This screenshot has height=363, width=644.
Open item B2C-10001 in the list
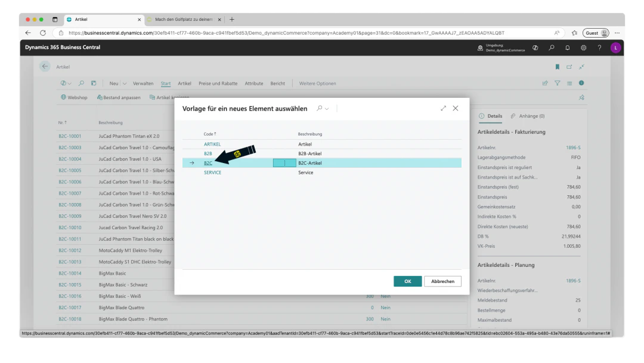pyautogui.click(x=70, y=136)
